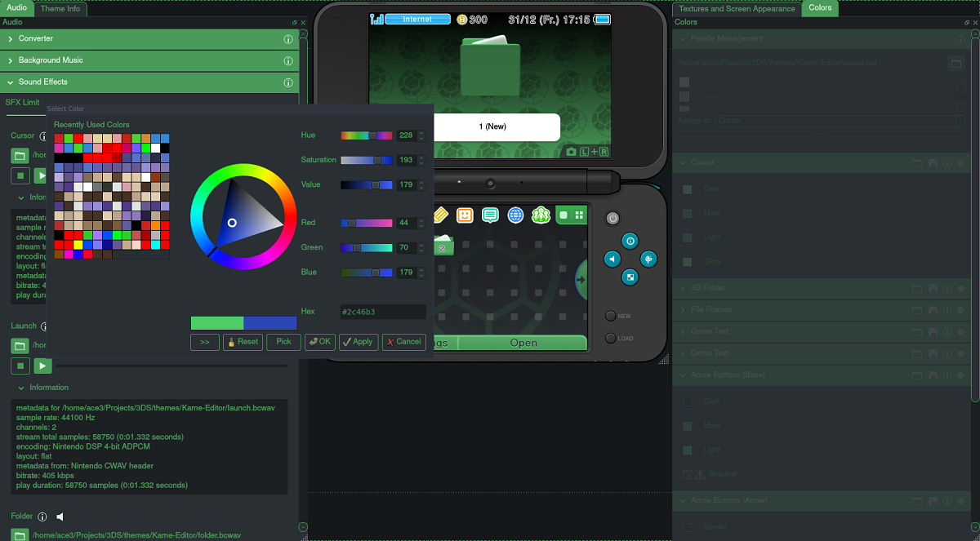Click Reset in the Select Color dialog
This screenshot has width=980, height=541.
tap(243, 342)
